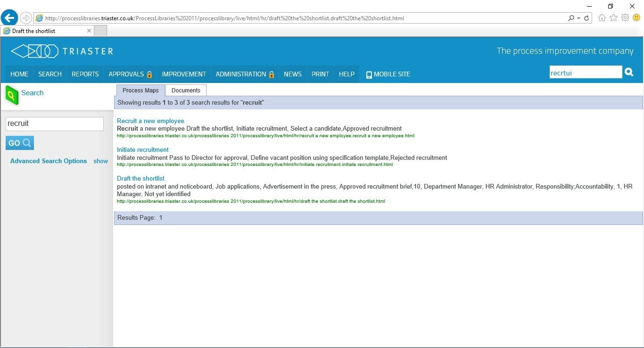The width and height of the screenshot is (644, 348).
Task: Open the IMPROVEMENT menu item
Action: coord(183,74)
